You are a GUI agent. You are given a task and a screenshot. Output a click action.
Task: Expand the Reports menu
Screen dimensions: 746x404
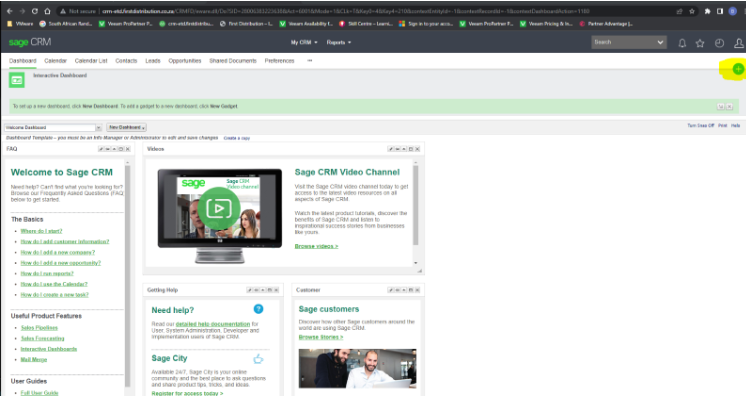click(x=339, y=42)
